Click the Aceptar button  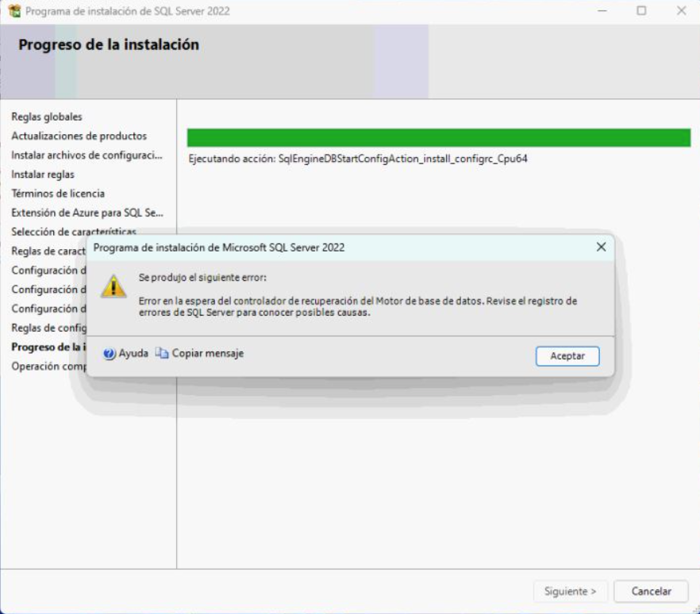tap(567, 356)
